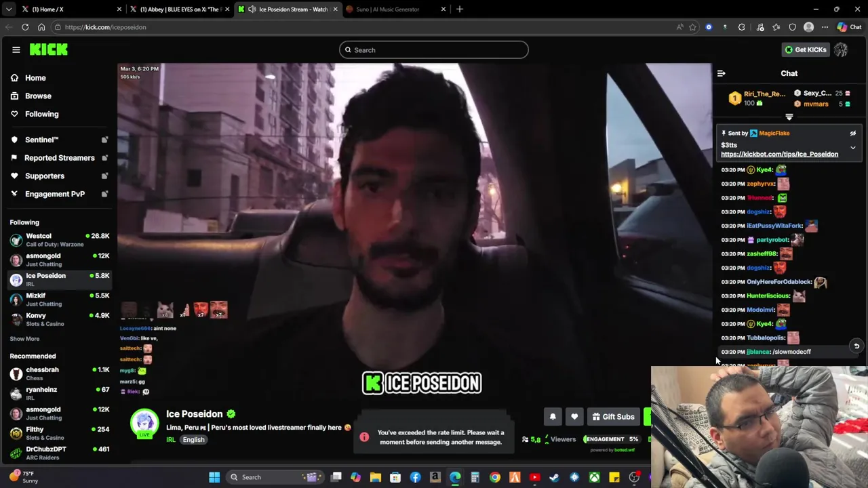Open a new browser tab
This screenshot has width=868, height=488.
[x=460, y=9]
